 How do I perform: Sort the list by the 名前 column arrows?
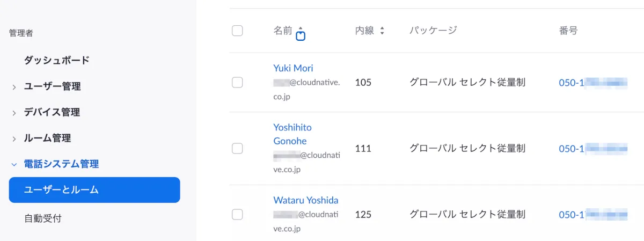(x=301, y=31)
